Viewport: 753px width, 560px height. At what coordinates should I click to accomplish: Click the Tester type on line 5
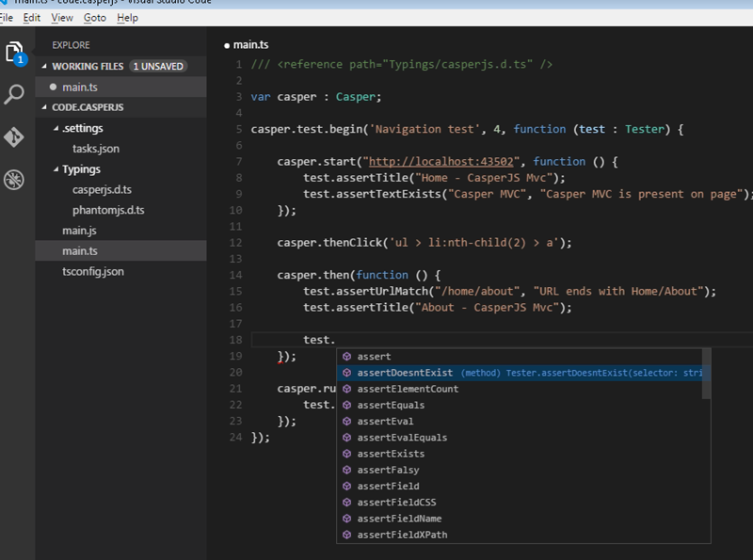point(645,129)
